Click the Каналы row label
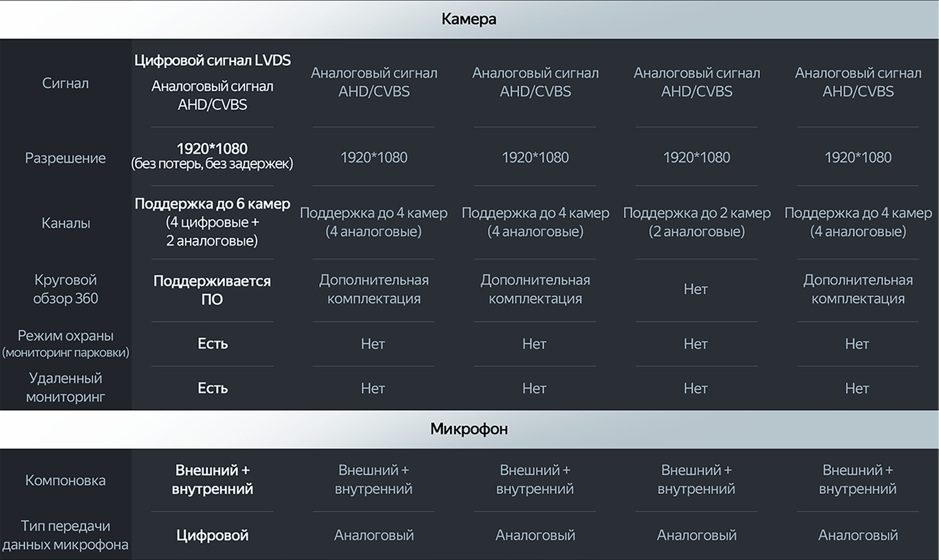 pyautogui.click(x=65, y=223)
